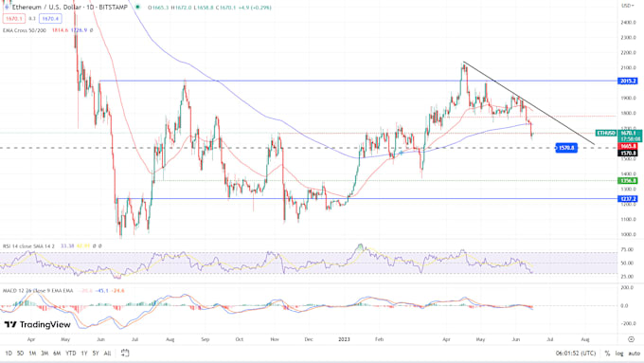Select the 3M time range button
The width and height of the screenshot is (644, 363).
tap(45, 354)
